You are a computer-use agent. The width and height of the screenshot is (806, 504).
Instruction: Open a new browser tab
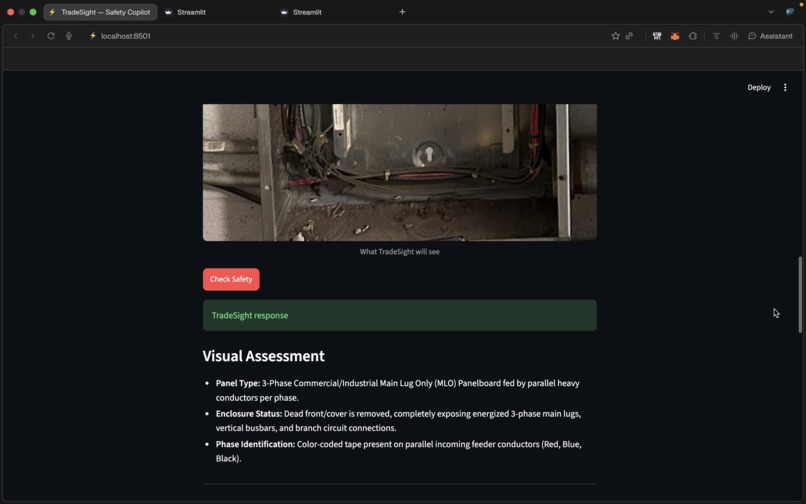402,12
